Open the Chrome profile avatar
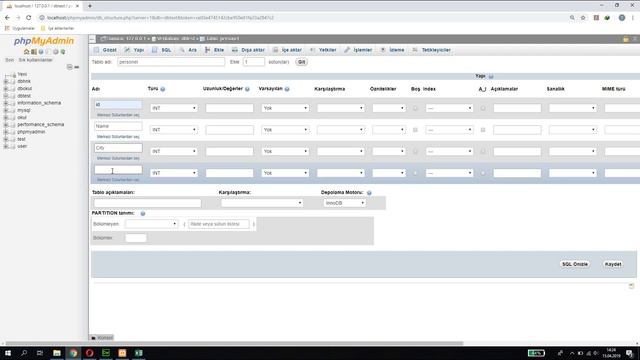This screenshot has width=640, height=360. click(x=622, y=18)
